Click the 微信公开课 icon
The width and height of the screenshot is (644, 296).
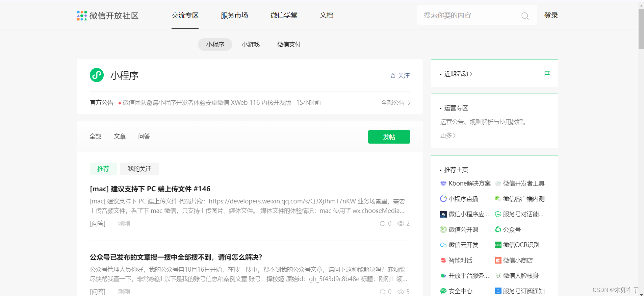click(443, 230)
